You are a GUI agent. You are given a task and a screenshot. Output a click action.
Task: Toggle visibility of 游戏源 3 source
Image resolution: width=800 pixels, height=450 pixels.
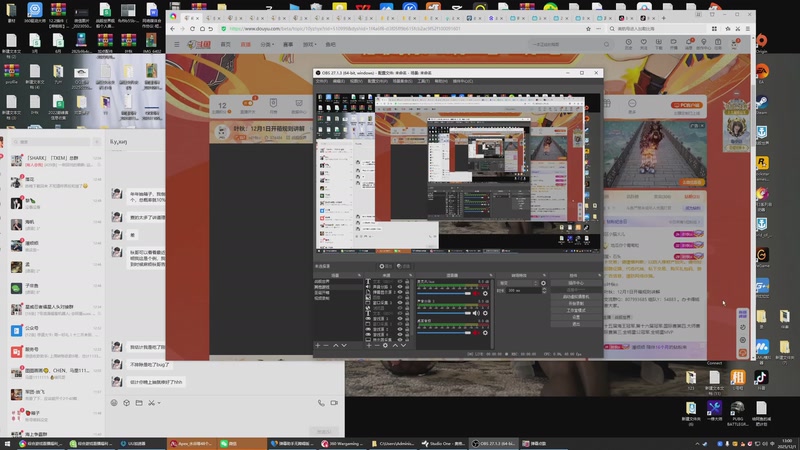400,318
